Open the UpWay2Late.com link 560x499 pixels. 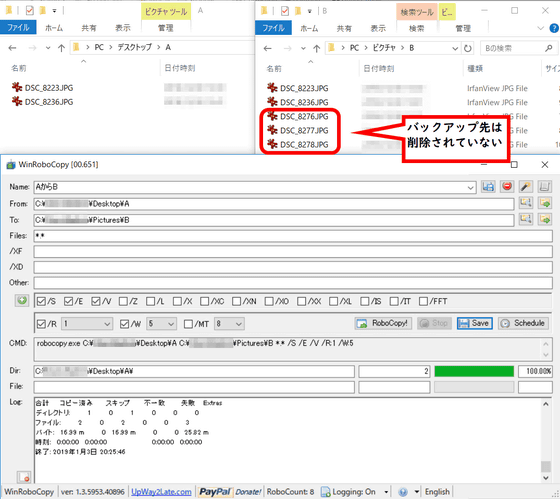tap(161, 492)
